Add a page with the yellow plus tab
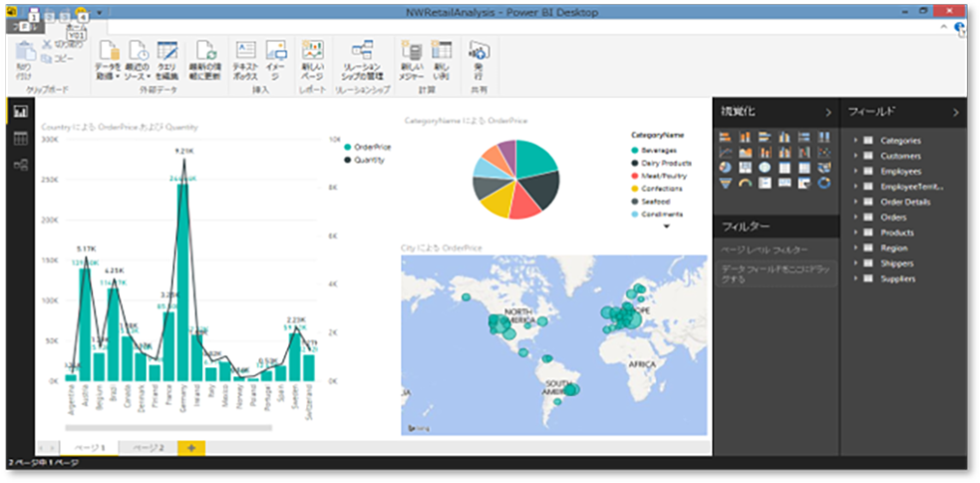The height and width of the screenshot is (483, 980). pos(191,448)
